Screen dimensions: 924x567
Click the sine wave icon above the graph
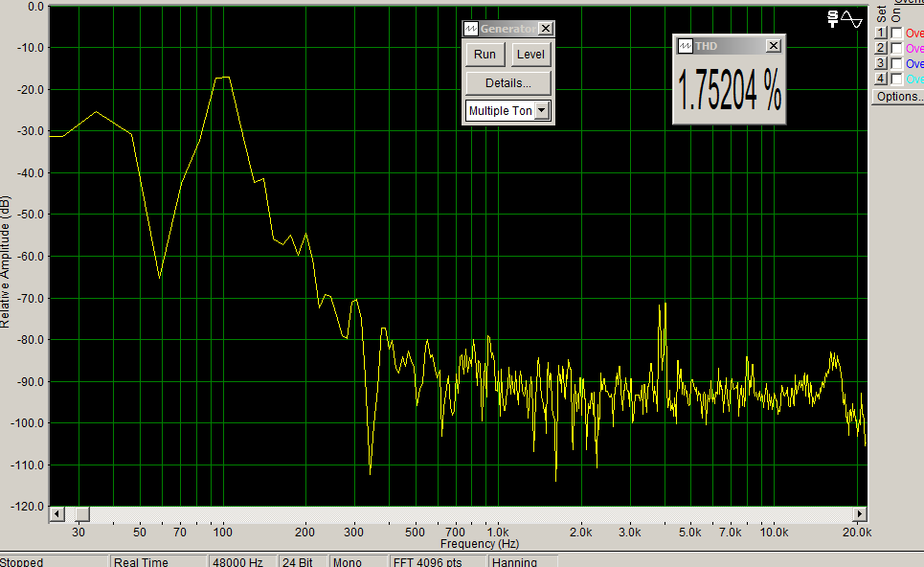coord(851,19)
